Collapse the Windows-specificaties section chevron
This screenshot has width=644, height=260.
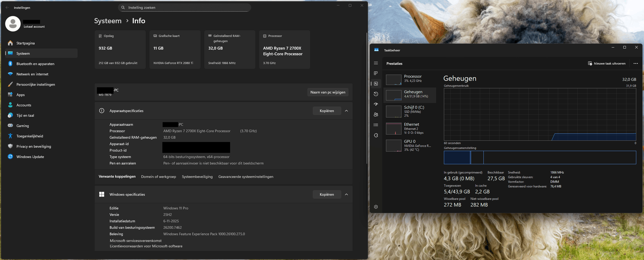(346, 194)
